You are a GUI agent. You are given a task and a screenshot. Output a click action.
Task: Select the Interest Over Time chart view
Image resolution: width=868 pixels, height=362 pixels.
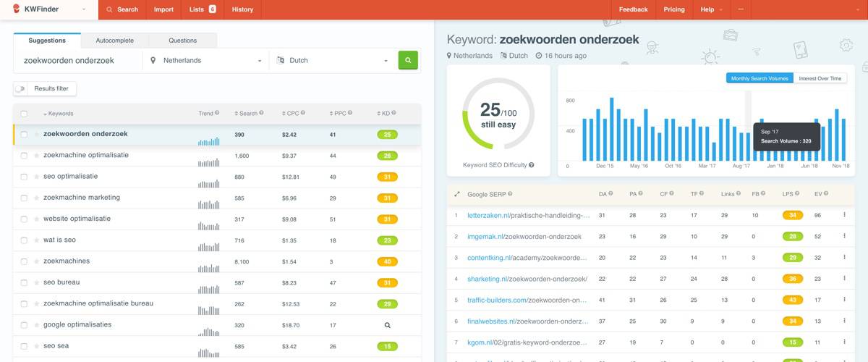pos(820,78)
